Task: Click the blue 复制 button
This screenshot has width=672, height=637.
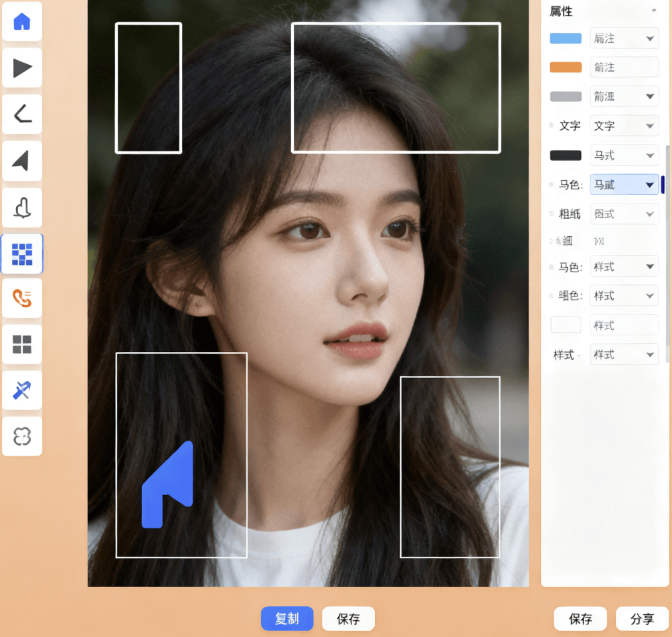Action: (x=286, y=619)
